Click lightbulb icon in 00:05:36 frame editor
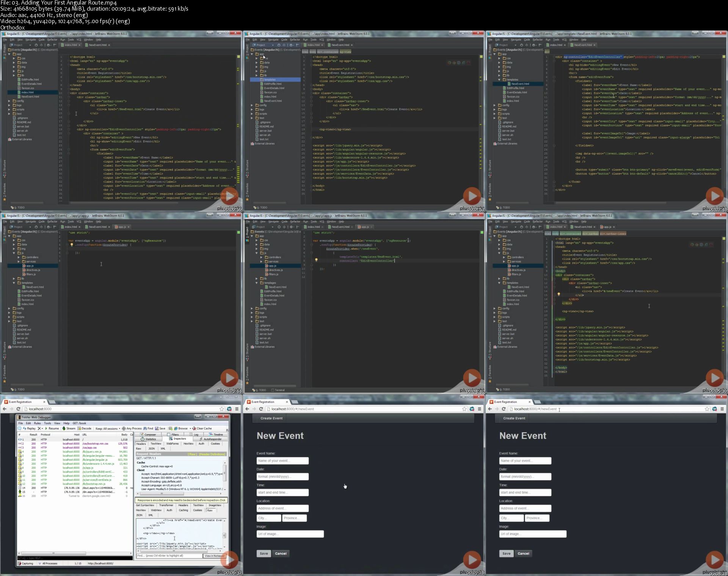 (559, 294)
